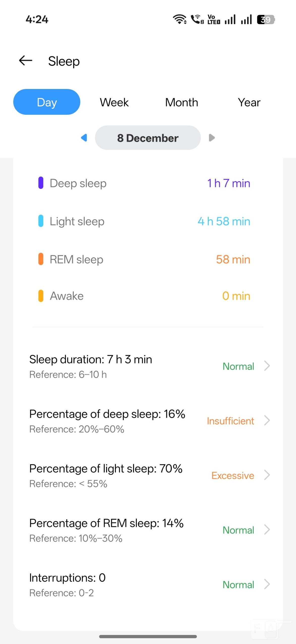Select the Day tab
The height and width of the screenshot is (644, 296).
point(47,102)
